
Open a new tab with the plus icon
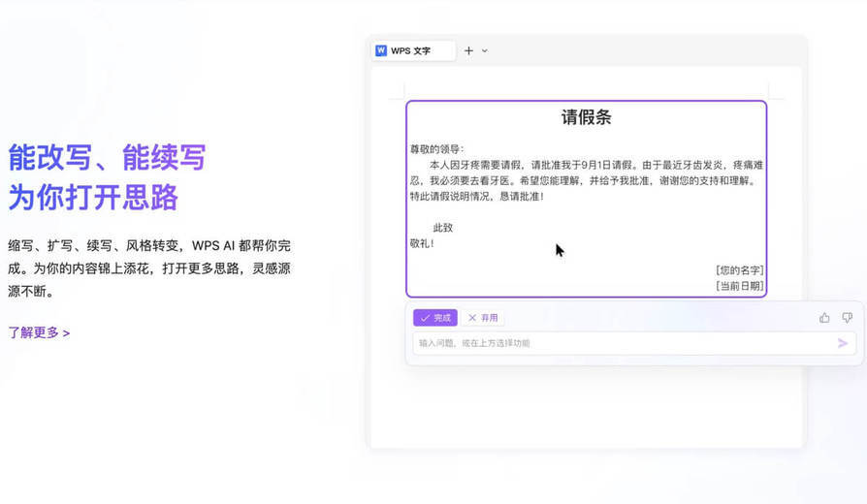pos(468,50)
